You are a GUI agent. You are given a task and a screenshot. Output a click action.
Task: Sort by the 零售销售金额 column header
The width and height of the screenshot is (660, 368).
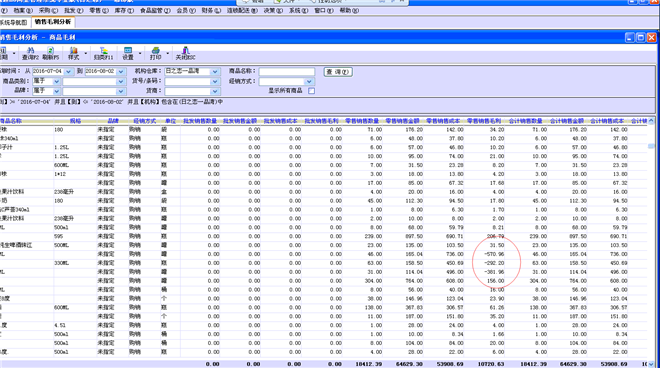point(402,121)
